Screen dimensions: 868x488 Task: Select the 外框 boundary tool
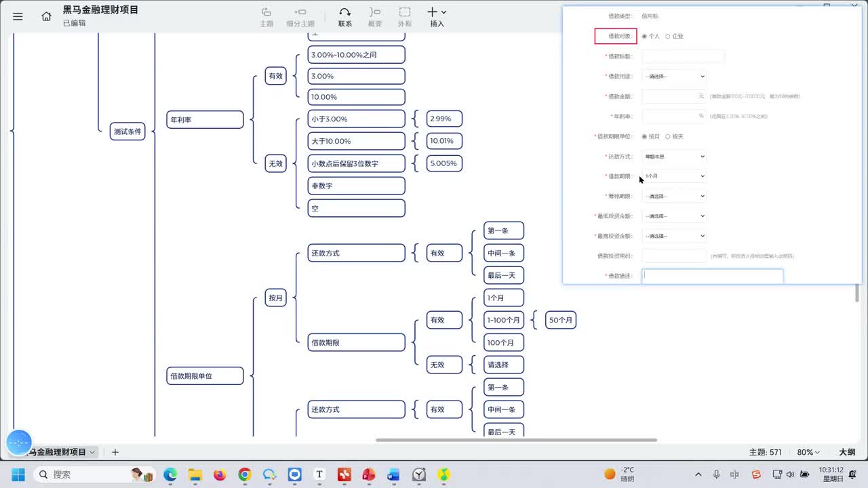pos(405,17)
